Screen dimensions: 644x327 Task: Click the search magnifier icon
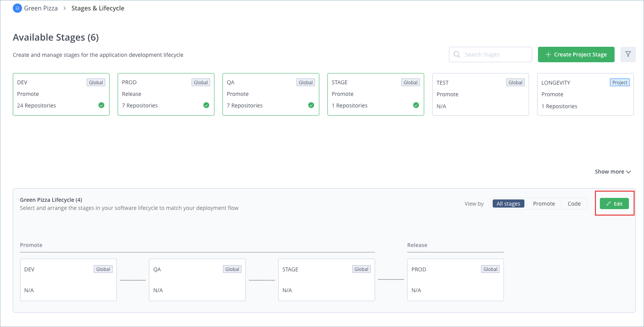[457, 54]
